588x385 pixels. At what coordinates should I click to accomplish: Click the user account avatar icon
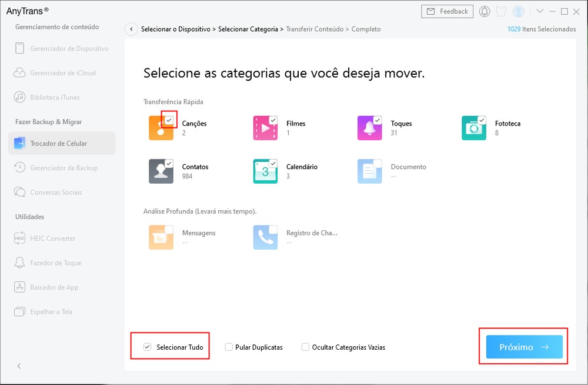518,11
